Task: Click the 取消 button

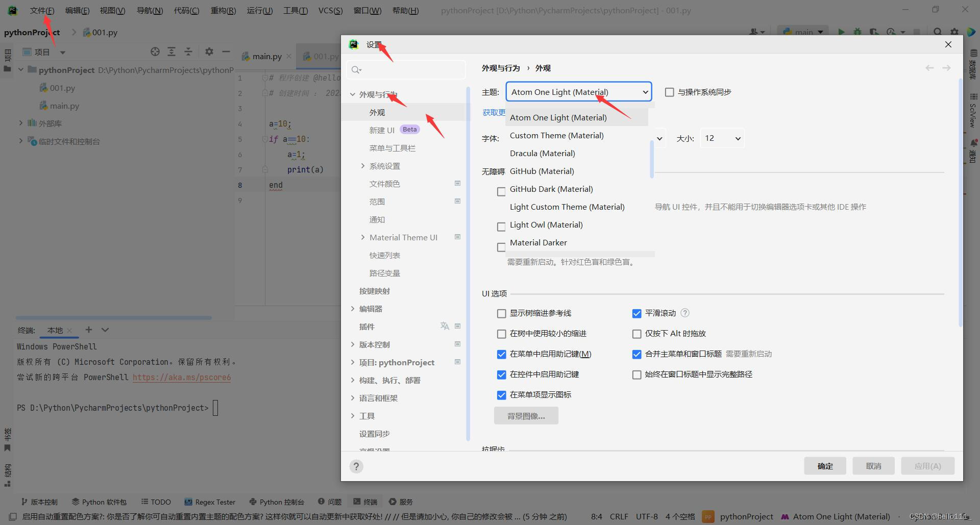Action: click(x=873, y=466)
